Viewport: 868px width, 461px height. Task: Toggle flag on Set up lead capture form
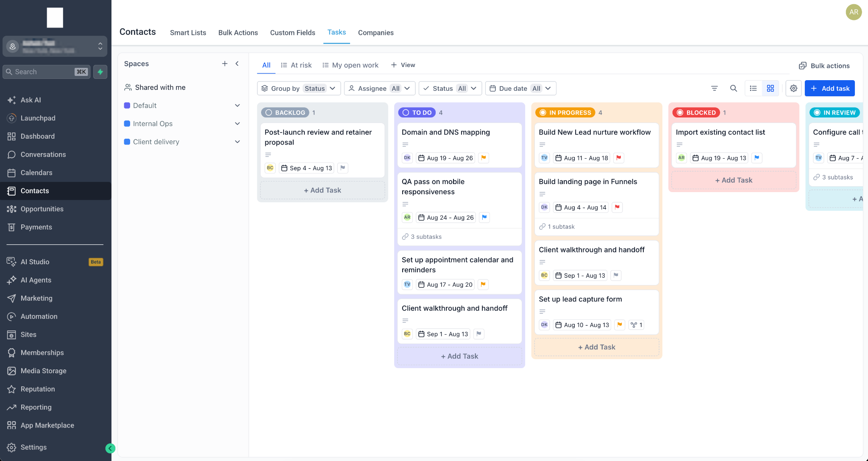coord(620,325)
